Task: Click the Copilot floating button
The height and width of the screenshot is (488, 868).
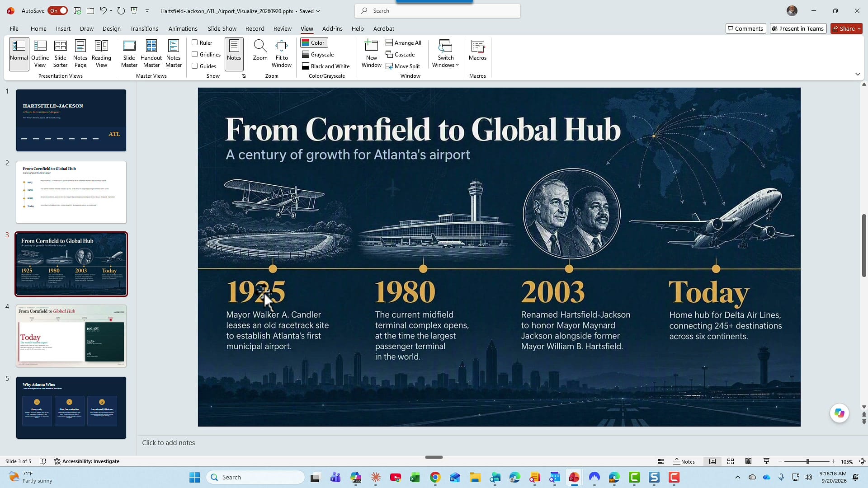Action: (839, 413)
